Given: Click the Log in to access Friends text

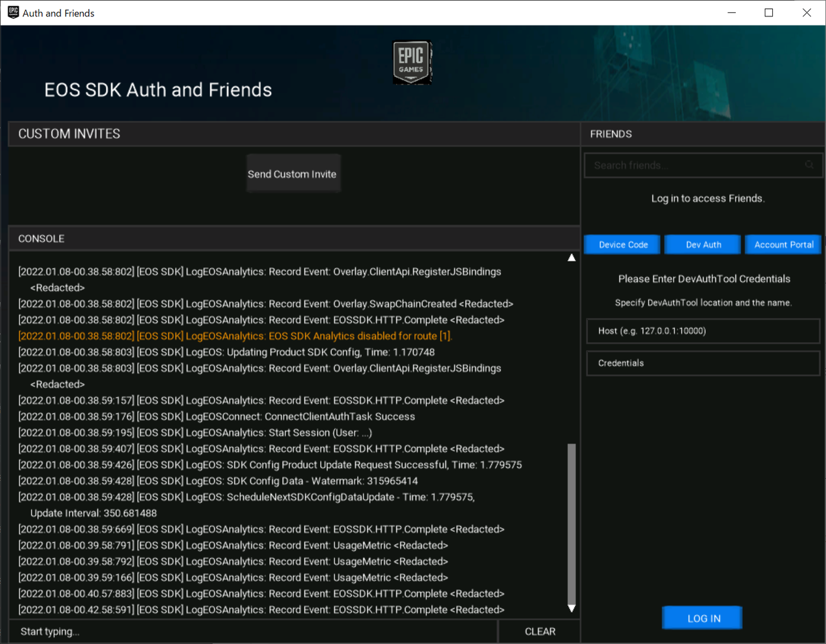Looking at the screenshot, I should tap(708, 198).
